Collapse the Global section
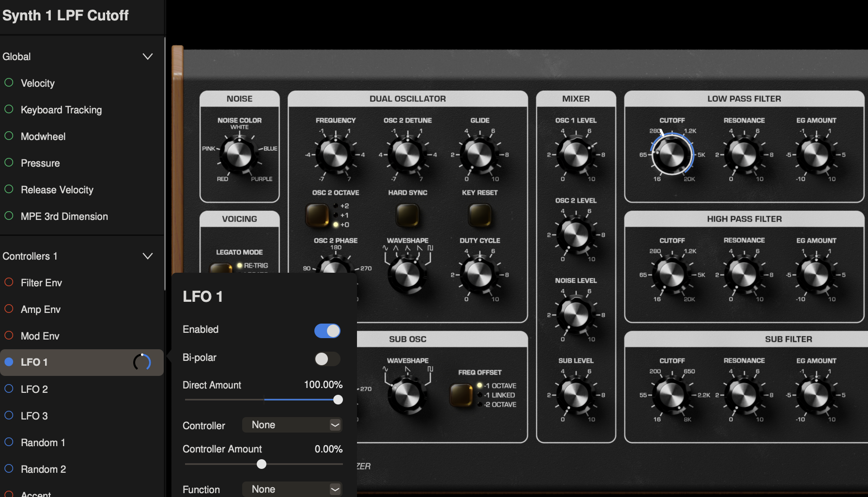This screenshot has height=497, width=868. coord(148,57)
